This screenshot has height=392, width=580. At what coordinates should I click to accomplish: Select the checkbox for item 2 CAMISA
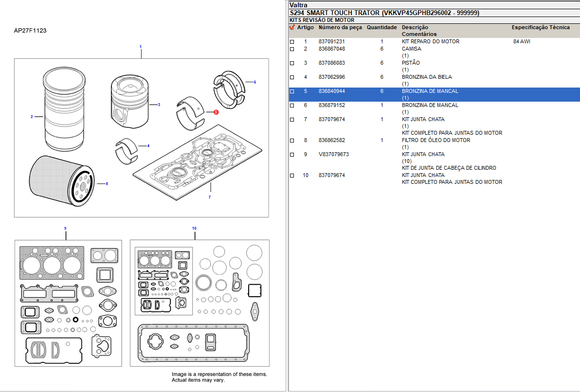click(x=292, y=49)
